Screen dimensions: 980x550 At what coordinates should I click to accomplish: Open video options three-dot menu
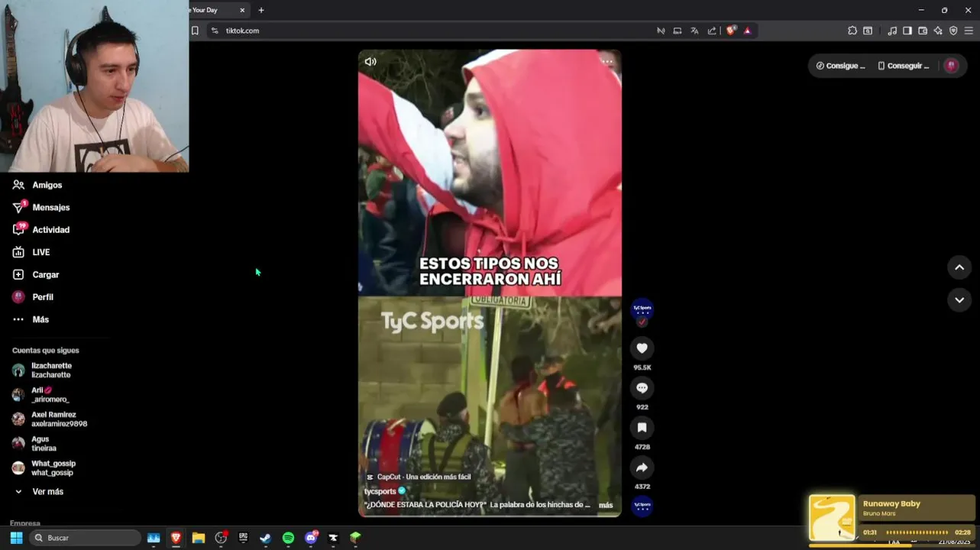pyautogui.click(x=607, y=61)
